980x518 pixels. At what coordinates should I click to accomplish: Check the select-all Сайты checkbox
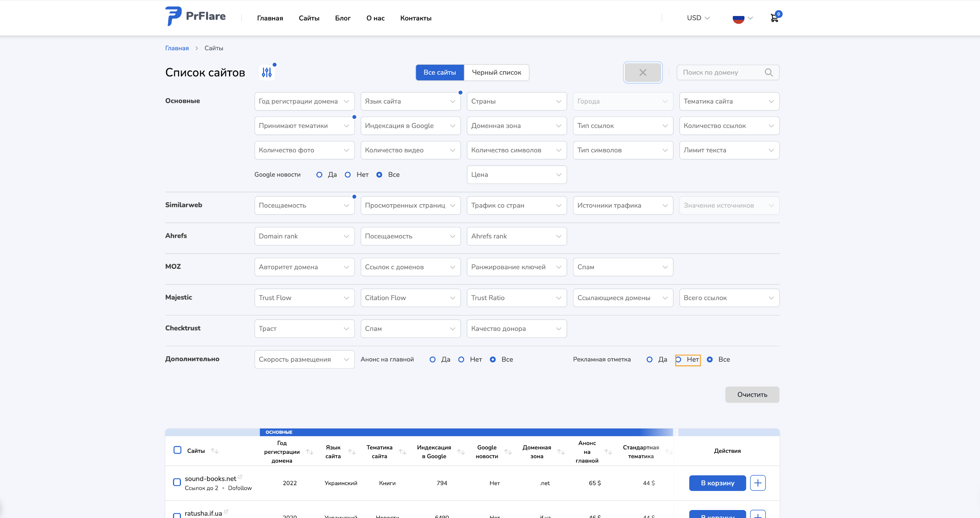[x=177, y=450]
